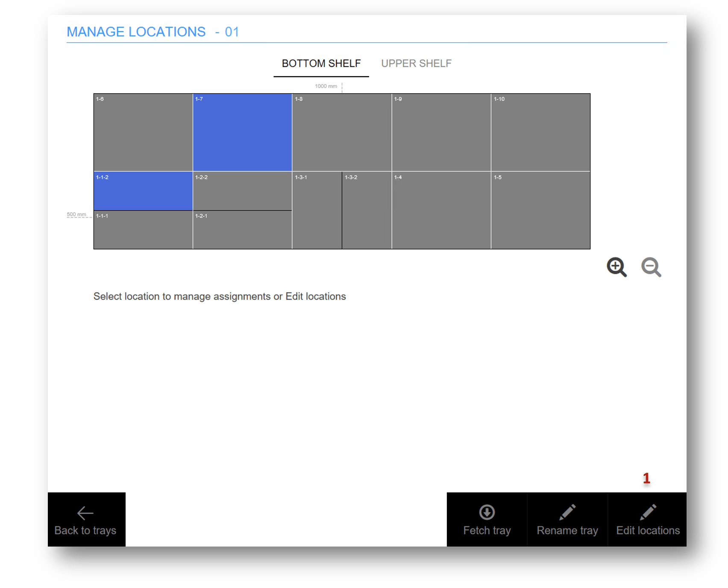This screenshot has width=728, height=588.
Task: Pick the narrow location 1-3-1
Action: (x=317, y=210)
